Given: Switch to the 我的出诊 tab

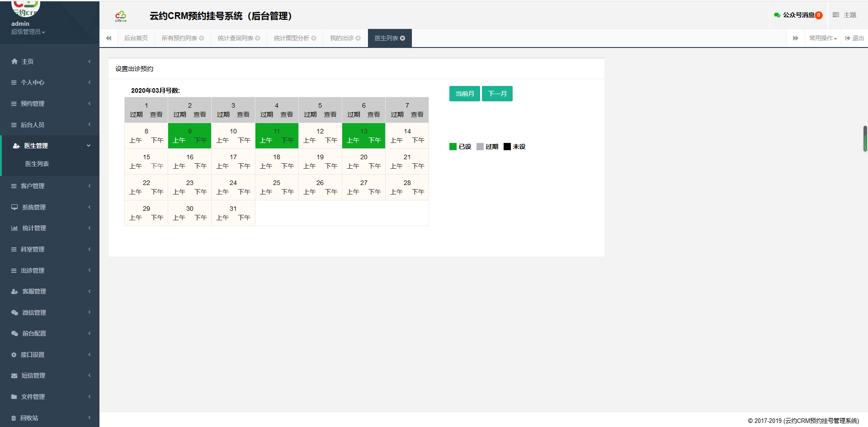Looking at the screenshot, I should (x=342, y=38).
